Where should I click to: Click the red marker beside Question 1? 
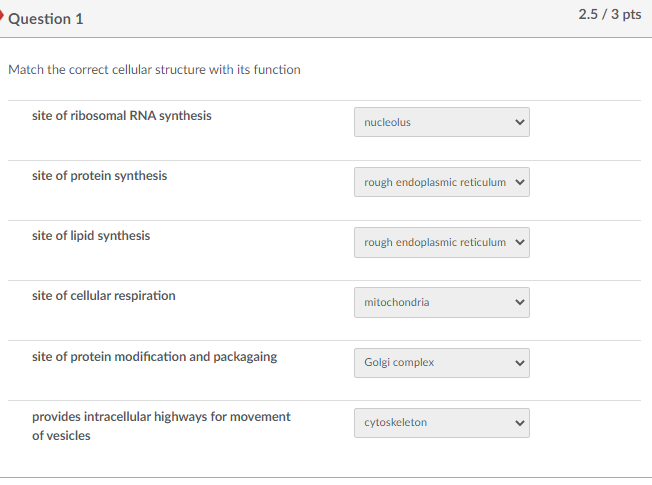(1, 16)
